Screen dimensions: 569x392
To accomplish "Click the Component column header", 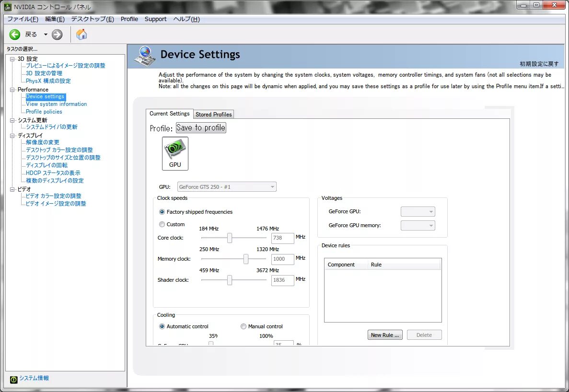I will tap(346, 265).
